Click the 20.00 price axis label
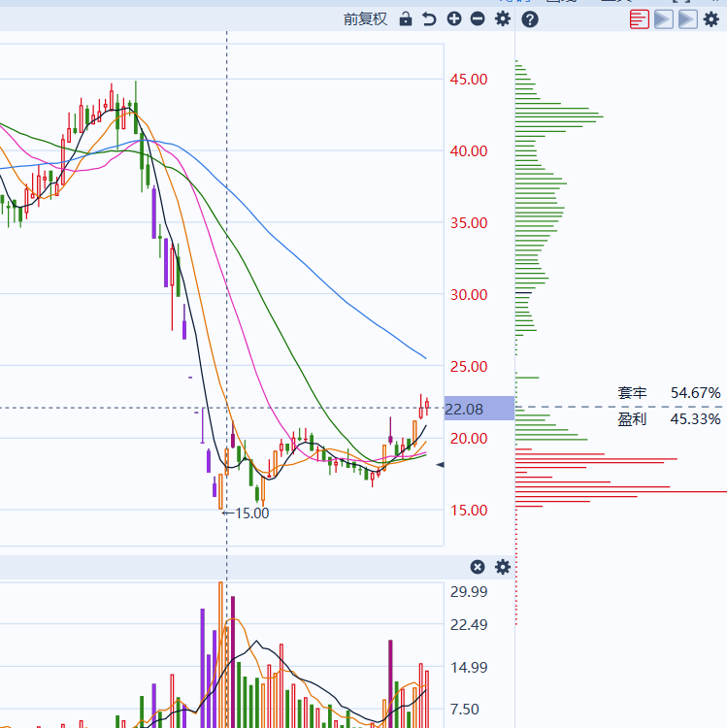The width and height of the screenshot is (727, 728). point(469,439)
